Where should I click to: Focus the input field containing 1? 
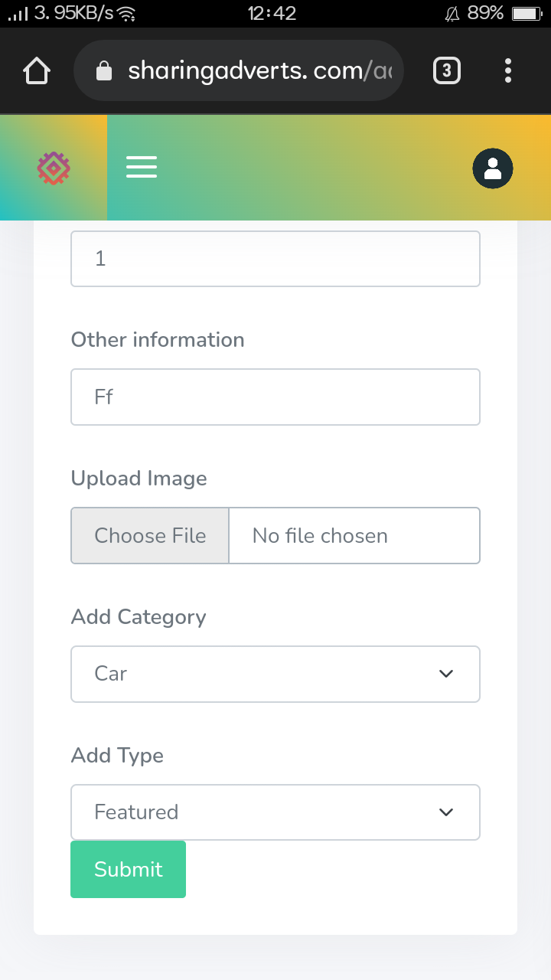coord(275,259)
